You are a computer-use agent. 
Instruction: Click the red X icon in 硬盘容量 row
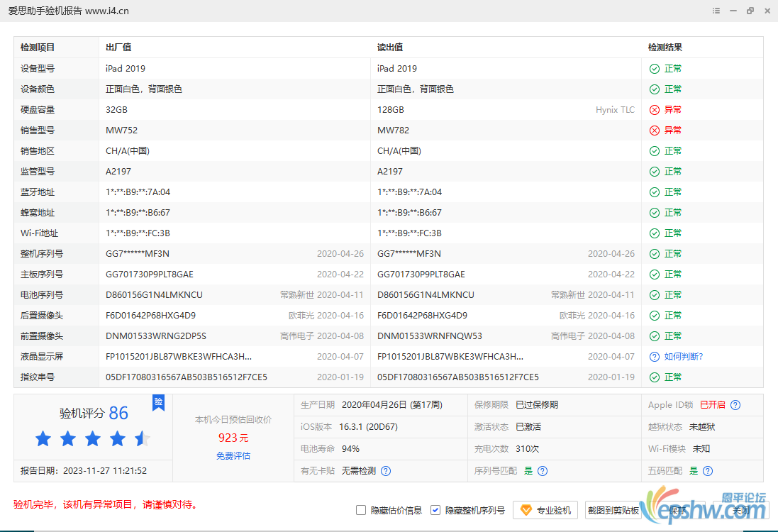(x=655, y=110)
